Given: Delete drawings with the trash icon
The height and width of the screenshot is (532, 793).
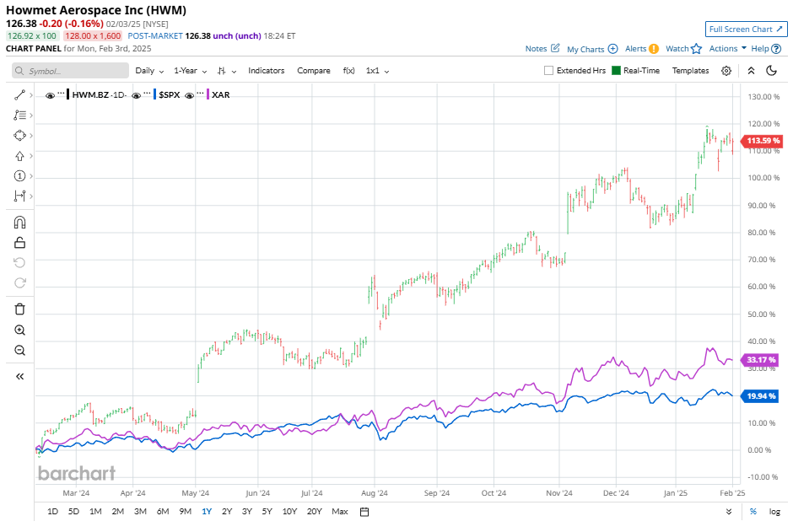Looking at the screenshot, I should pyautogui.click(x=19, y=309).
